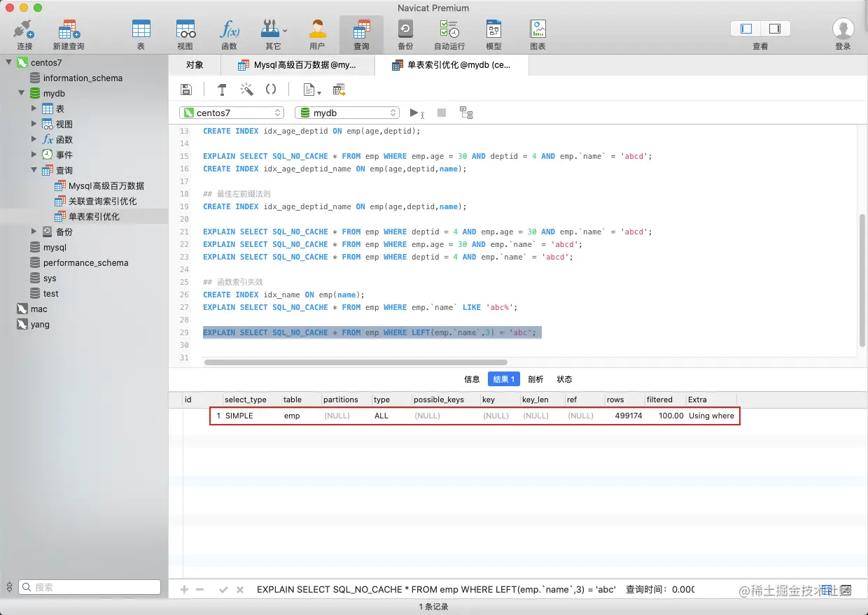The image size is (868, 615).
Task: Click the 'Using where' result cell
Action: coord(712,416)
